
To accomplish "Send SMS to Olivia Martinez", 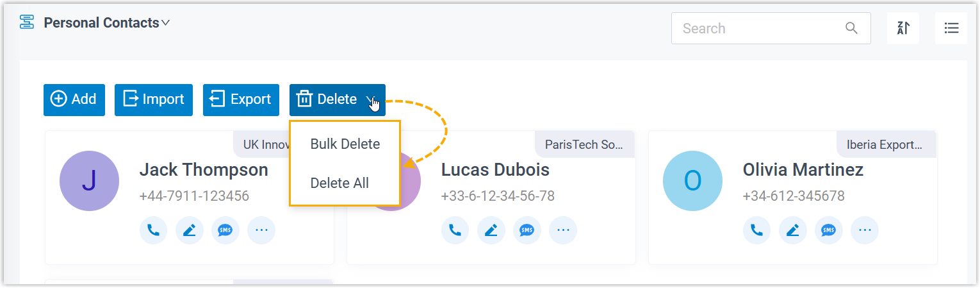I will point(828,230).
